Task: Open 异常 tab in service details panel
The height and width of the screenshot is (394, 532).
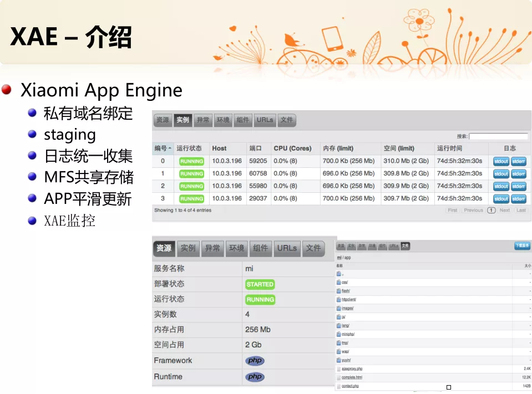Action: (212, 248)
